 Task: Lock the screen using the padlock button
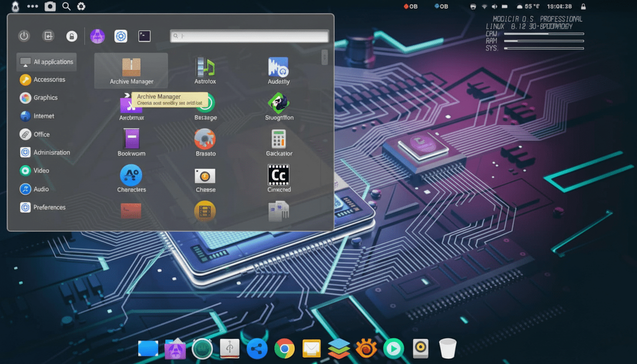point(72,36)
